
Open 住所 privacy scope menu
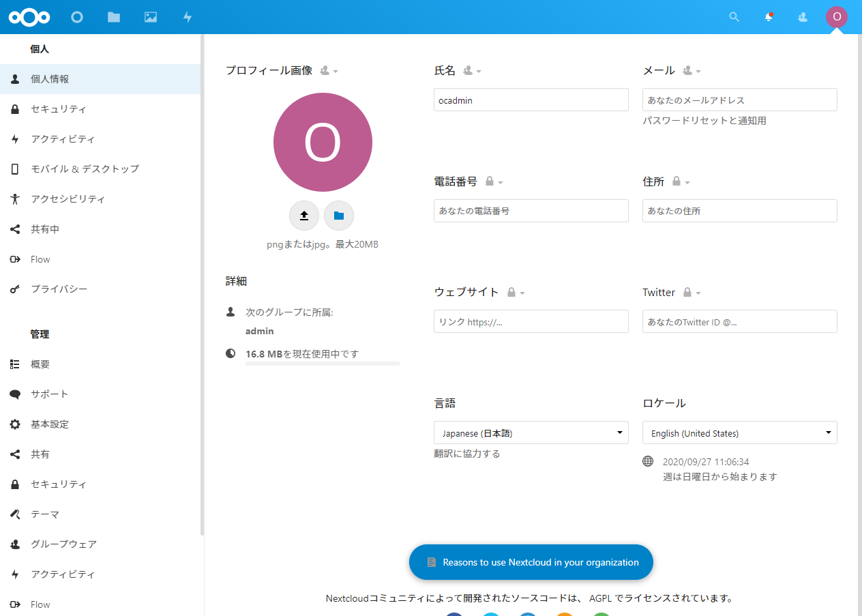681,181
